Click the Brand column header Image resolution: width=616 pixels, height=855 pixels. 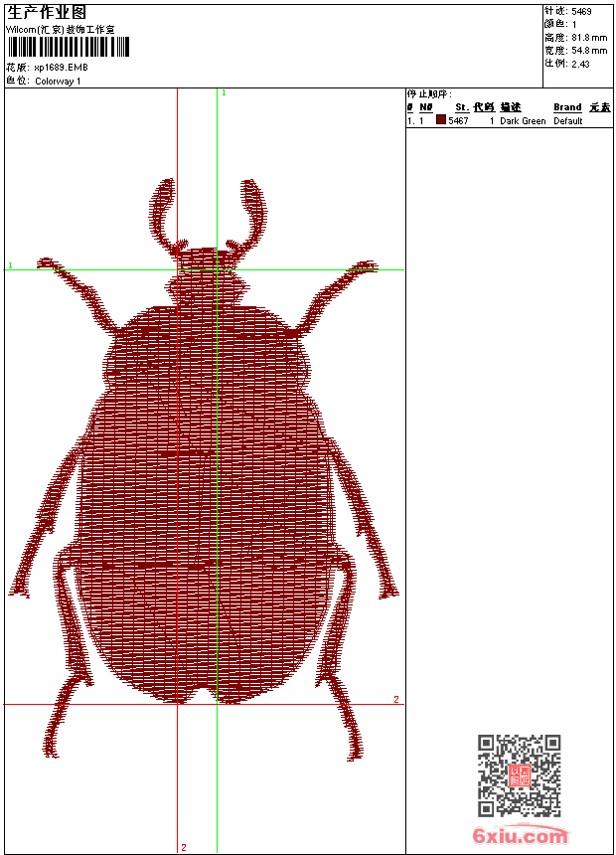point(567,107)
